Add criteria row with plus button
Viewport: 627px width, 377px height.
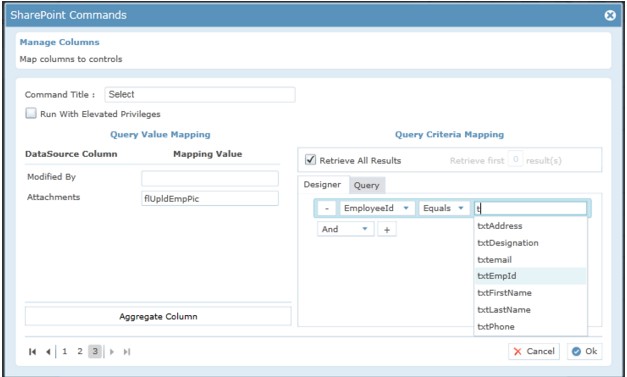(x=387, y=229)
